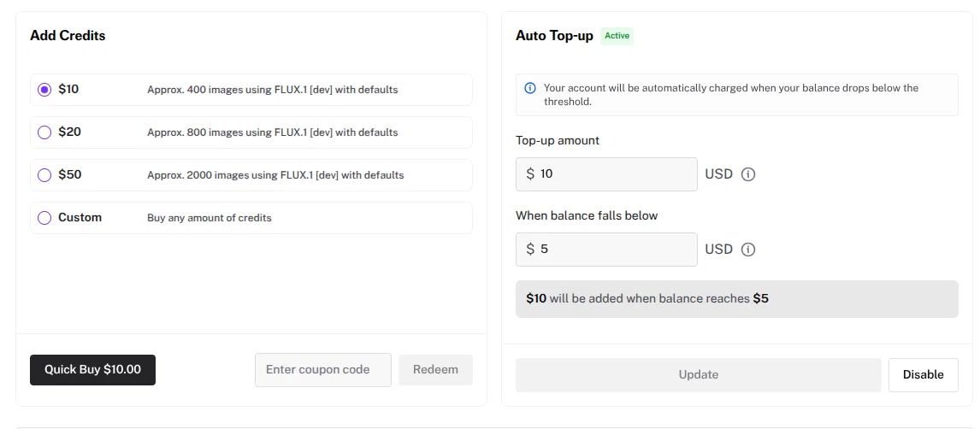Viewport: 980px width, 429px height.
Task: Click 'Buy any amount of credits' text
Action: (210, 218)
